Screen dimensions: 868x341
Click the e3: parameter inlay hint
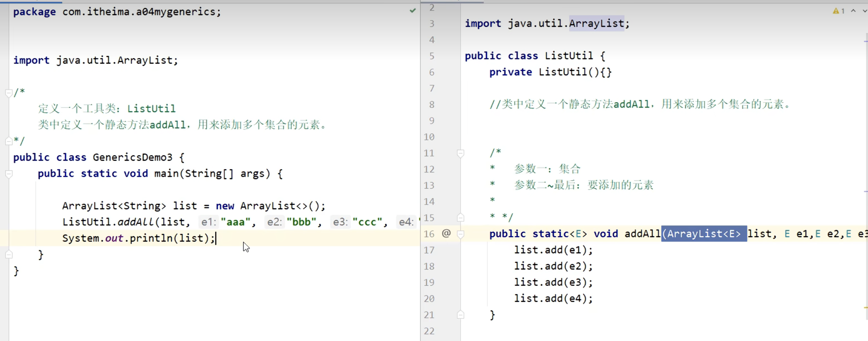point(340,222)
